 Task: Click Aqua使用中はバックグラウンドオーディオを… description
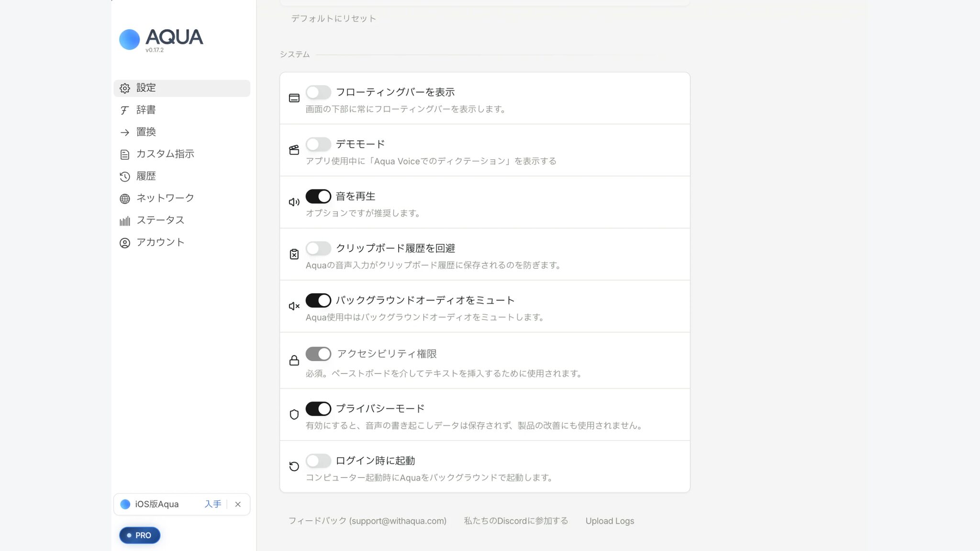pyautogui.click(x=425, y=317)
